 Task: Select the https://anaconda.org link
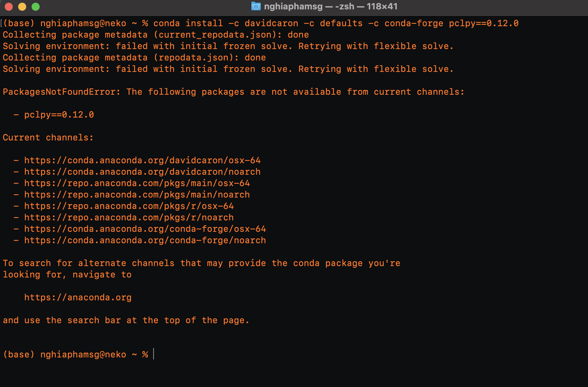[78, 297]
